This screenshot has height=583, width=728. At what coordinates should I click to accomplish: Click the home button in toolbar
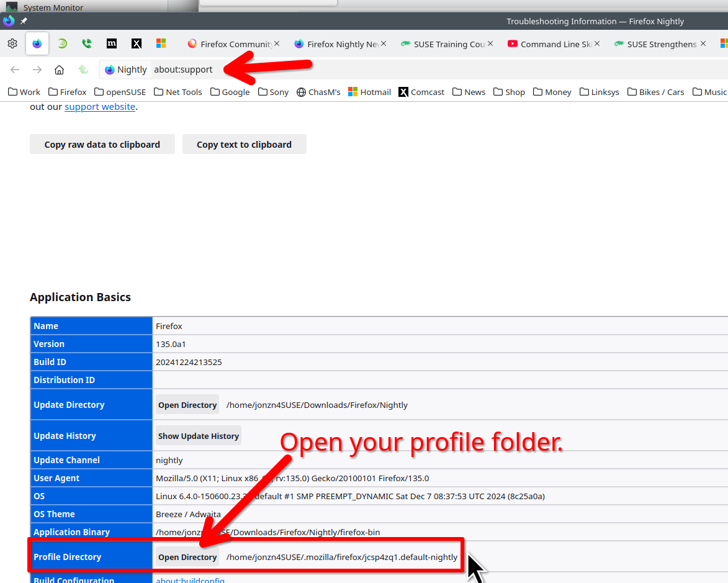pyautogui.click(x=59, y=70)
